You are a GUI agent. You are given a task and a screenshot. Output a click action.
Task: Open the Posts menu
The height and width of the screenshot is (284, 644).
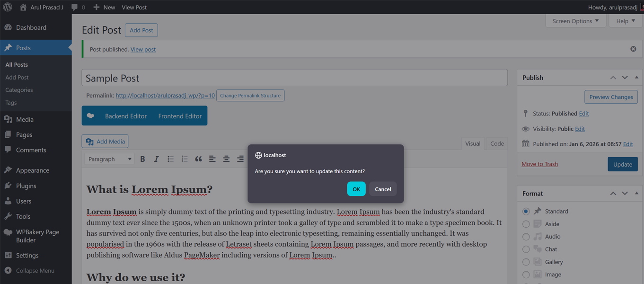(36, 48)
